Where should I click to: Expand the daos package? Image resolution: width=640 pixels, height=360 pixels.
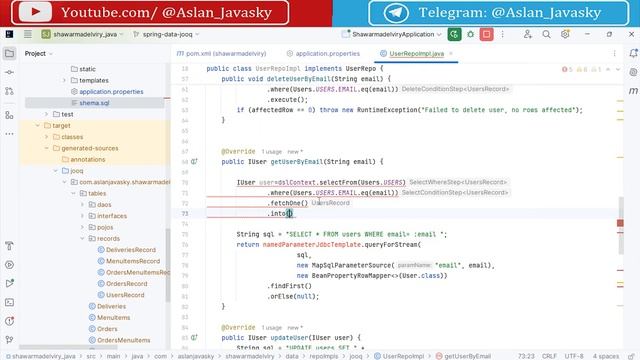[x=82, y=204]
